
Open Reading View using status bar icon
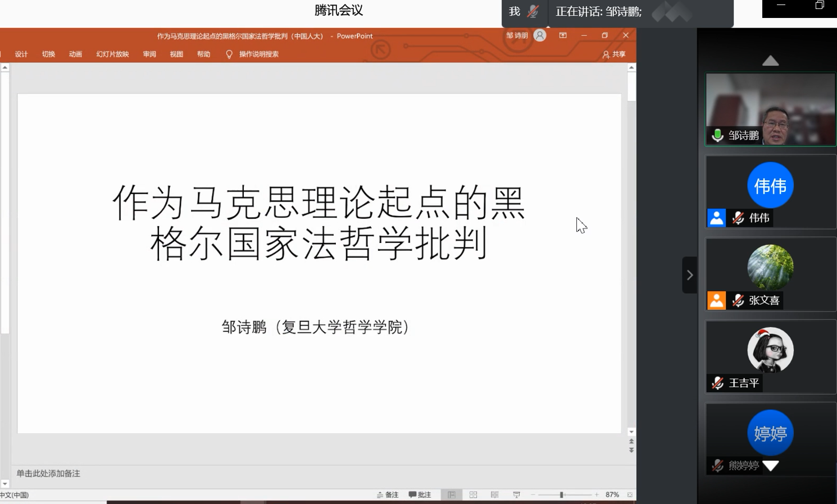(494, 494)
